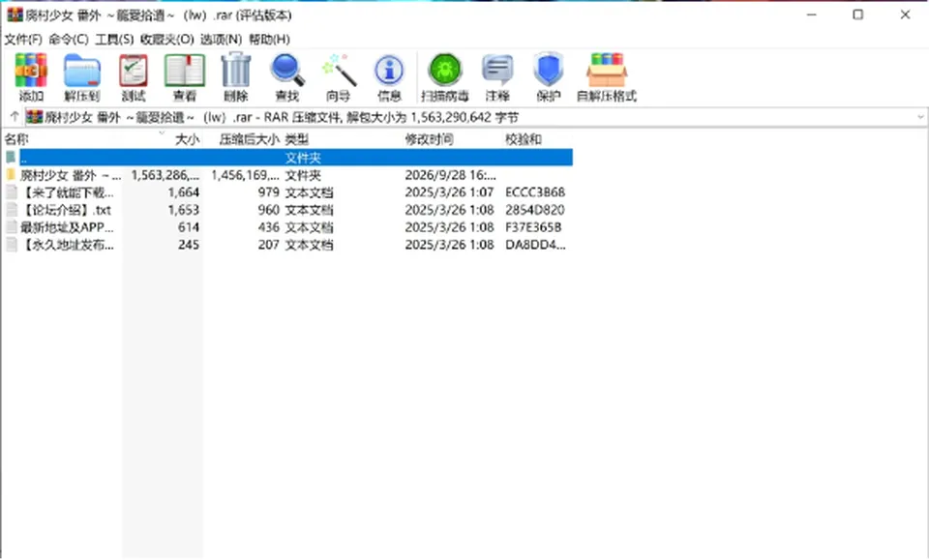Open the 文件(F) menu

(23, 39)
